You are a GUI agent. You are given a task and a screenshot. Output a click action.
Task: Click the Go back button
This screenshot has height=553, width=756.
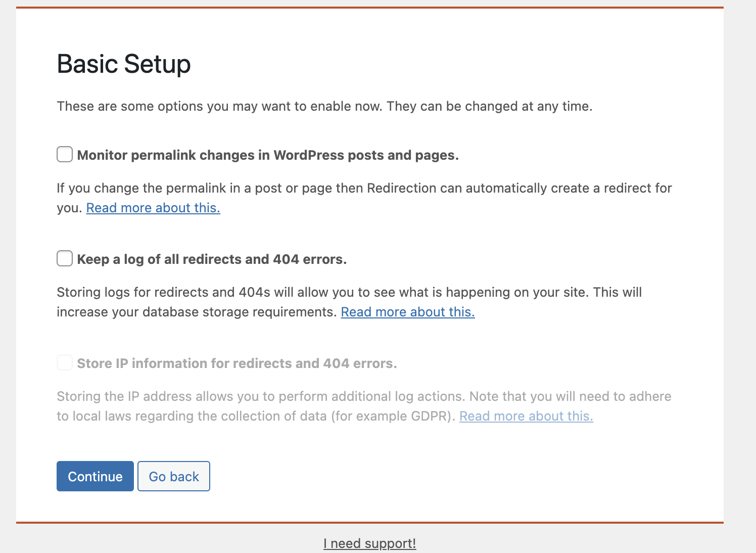174,476
